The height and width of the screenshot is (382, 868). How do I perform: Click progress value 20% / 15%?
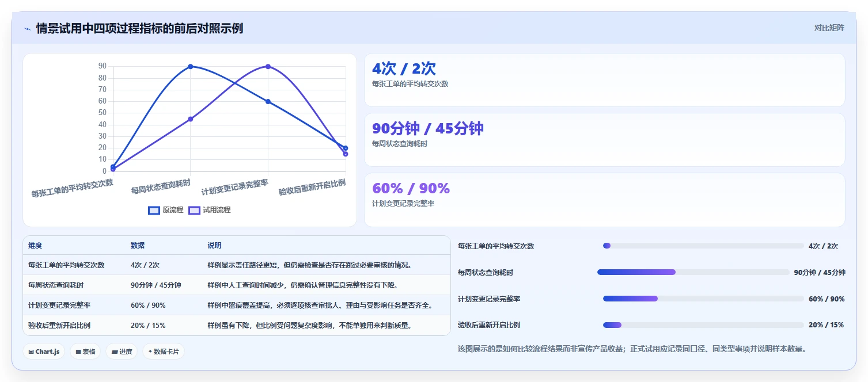point(827,325)
